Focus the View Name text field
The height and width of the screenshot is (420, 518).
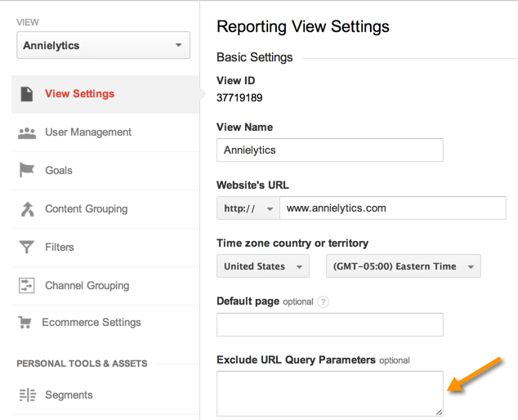[x=330, y=150]
